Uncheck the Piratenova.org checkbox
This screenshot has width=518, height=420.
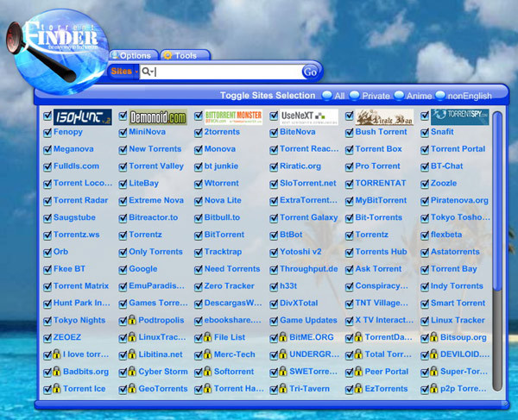pyautogui.click(x=425, y=201)
